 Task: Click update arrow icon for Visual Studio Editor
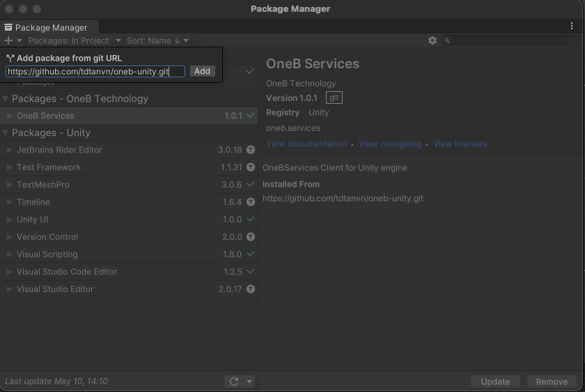point(251,289)
